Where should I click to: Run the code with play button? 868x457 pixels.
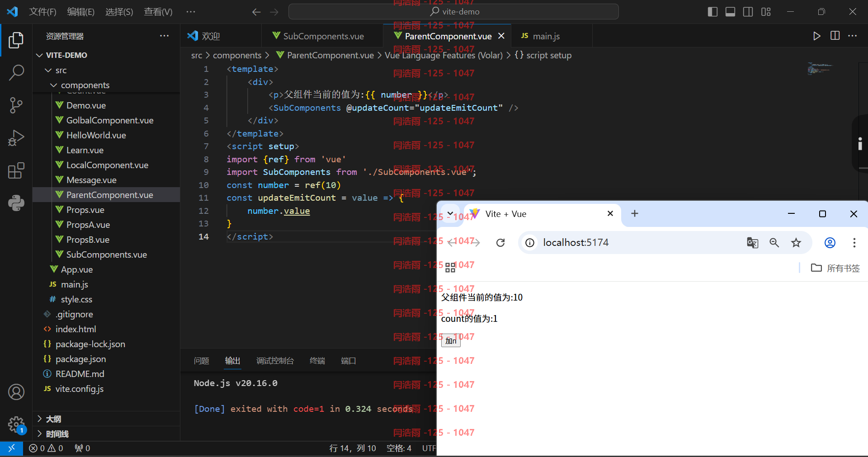click(816, 36)
